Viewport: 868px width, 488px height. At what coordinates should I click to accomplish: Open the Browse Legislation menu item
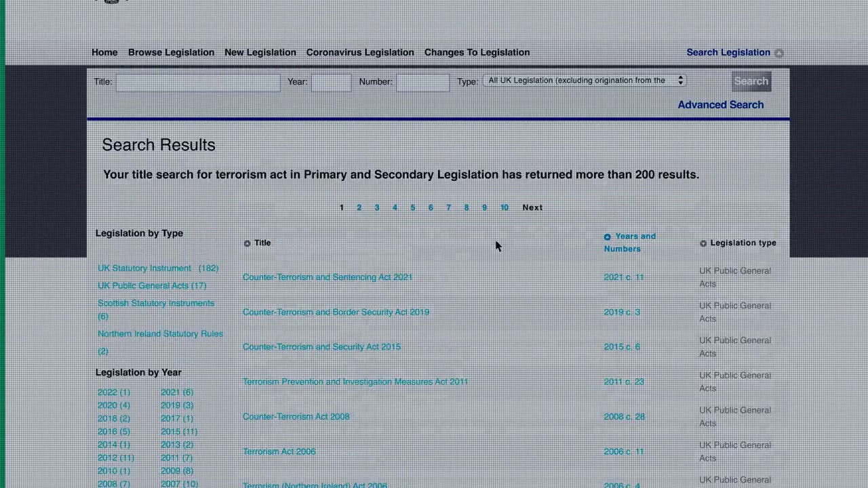171,52
